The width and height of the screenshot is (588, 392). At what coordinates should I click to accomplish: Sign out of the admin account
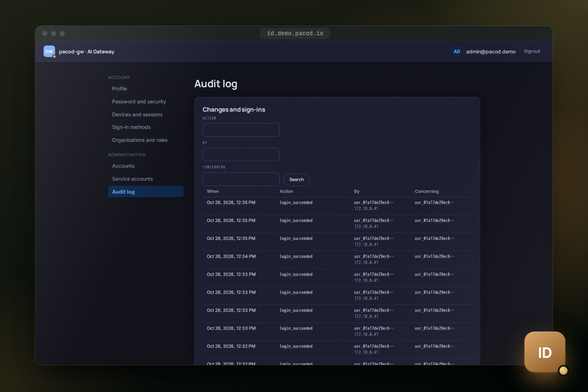[x=532, y=51]
